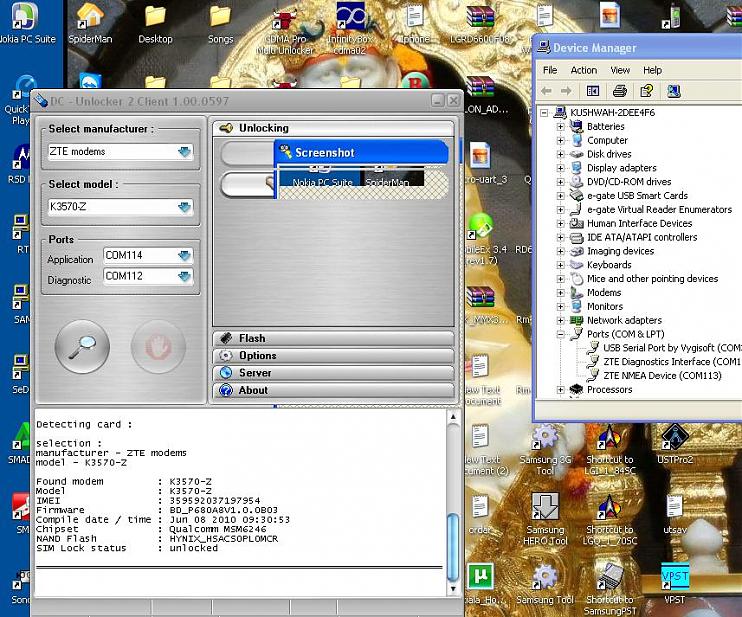
Task: Open the Diagnostic port COM112 dropdown
Action: [184, 277]
